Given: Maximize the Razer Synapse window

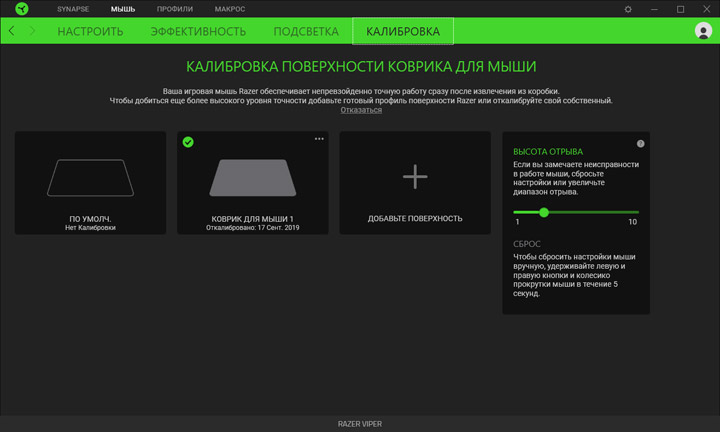Looking at the screenshot, I should 681,9.
